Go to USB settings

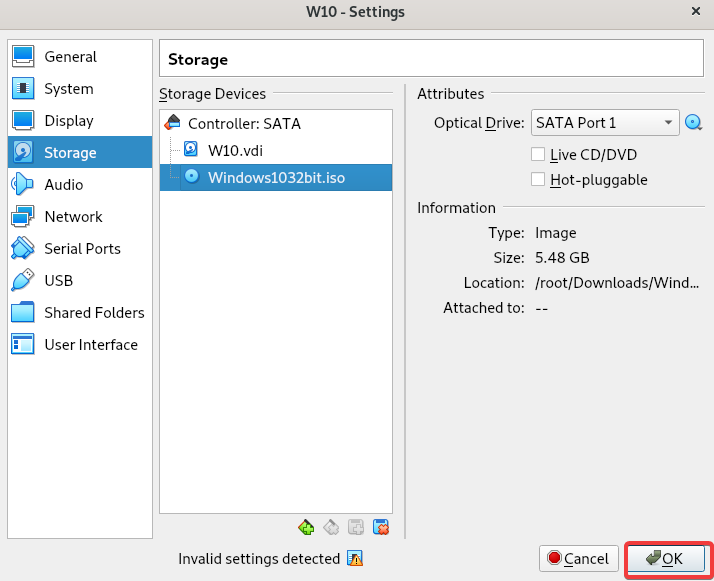point(80,280)
